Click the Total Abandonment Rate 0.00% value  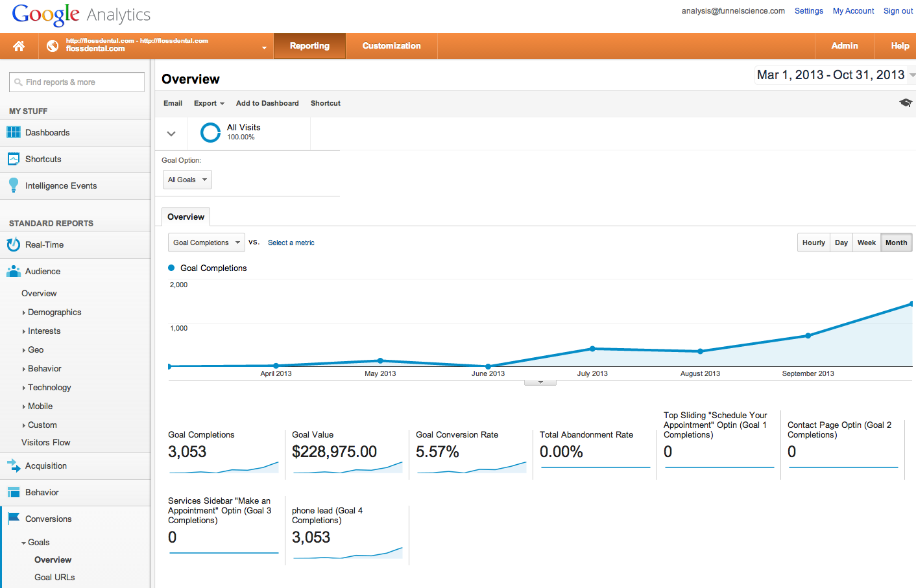pyautogui.click(x=561, y=452)
